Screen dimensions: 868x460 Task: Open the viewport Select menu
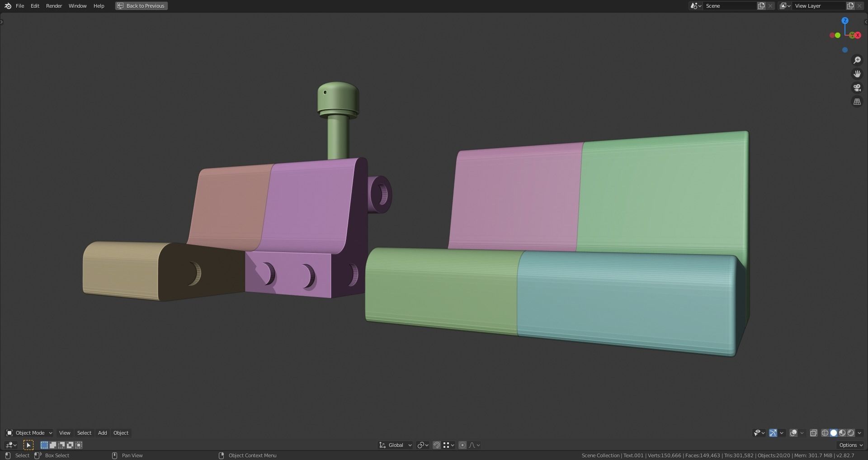coord(84,433)
